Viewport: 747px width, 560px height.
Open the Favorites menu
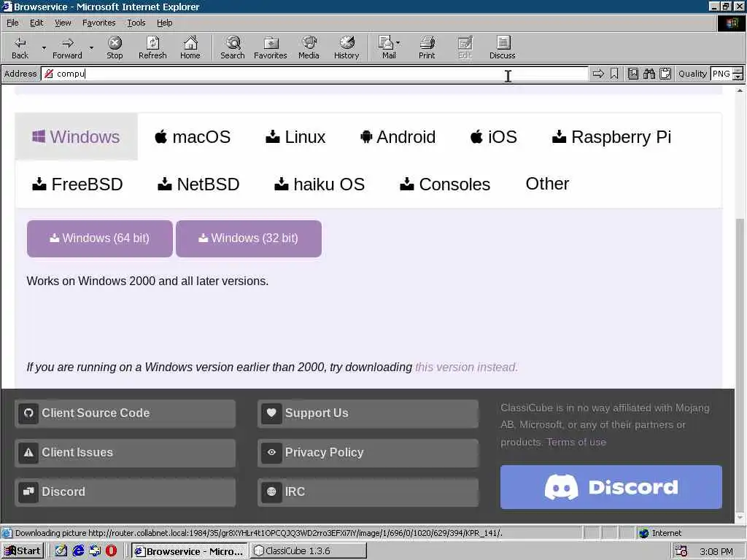click(98, 23)
